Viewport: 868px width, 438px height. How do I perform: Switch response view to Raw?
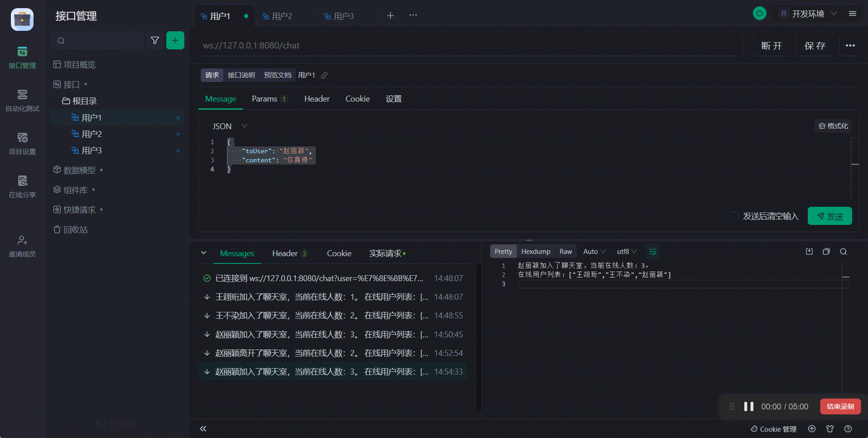[566, 252]
